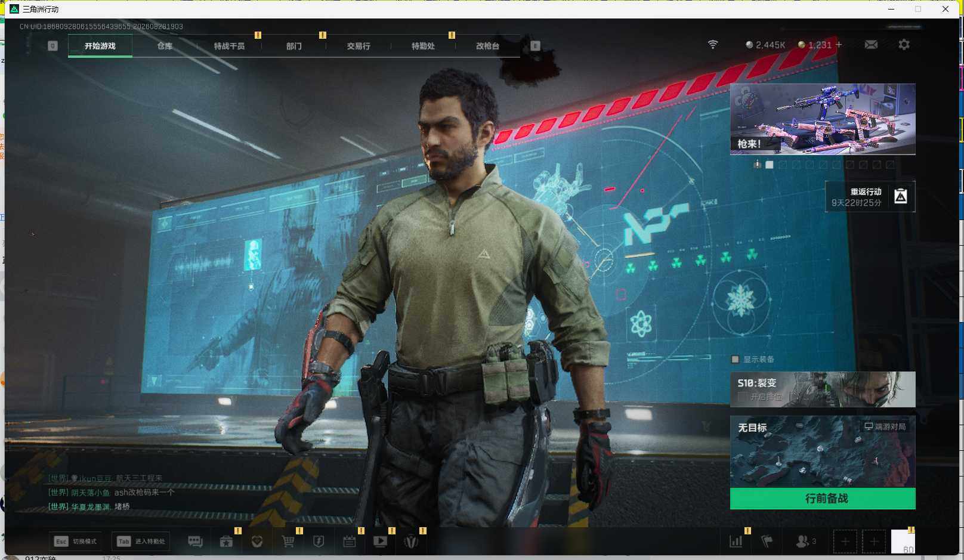
Task: Open the 特战干员 tab
Action: 229,46
